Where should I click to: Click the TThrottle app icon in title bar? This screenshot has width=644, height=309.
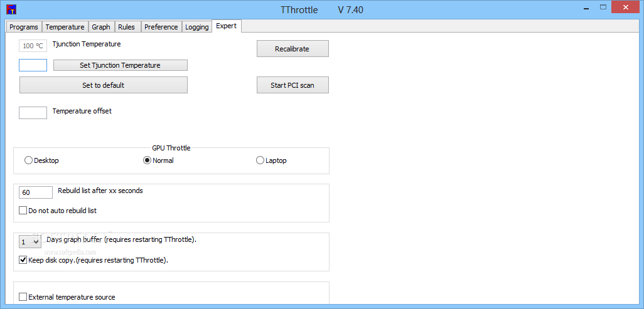[12, 9]
